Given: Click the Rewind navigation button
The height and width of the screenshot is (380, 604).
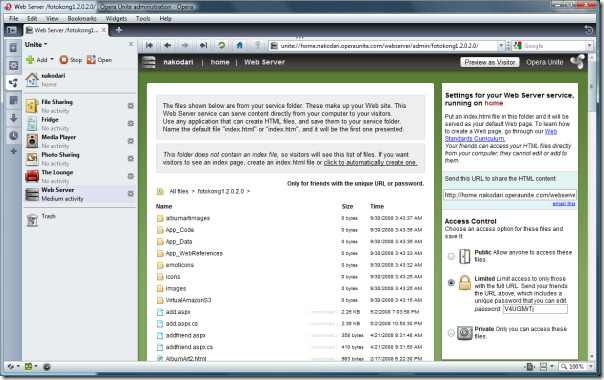Looking at the screenshot, I should [x=149, y=45].
